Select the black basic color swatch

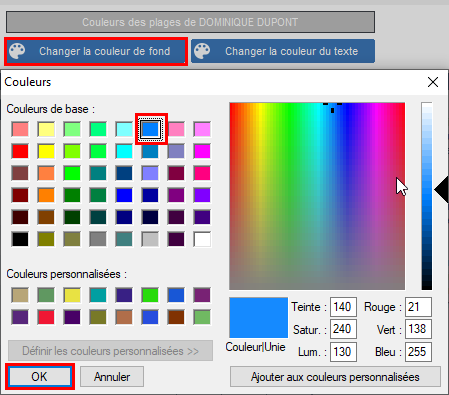tap(20, 239)
